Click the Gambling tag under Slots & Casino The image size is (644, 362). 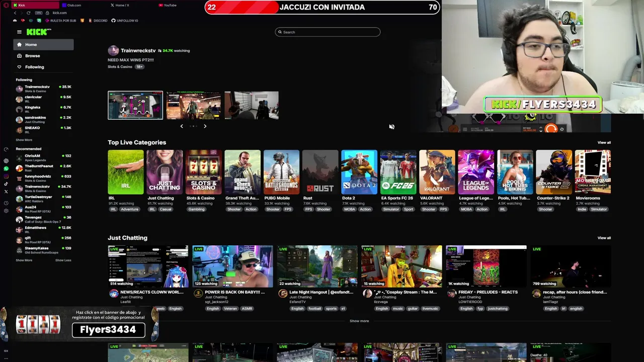point(196,209)
